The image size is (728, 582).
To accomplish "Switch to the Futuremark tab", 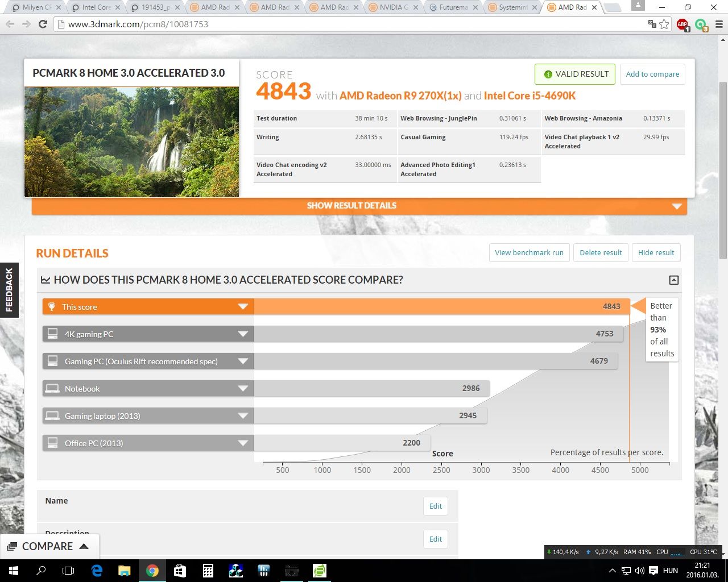I will pos(453,7).
